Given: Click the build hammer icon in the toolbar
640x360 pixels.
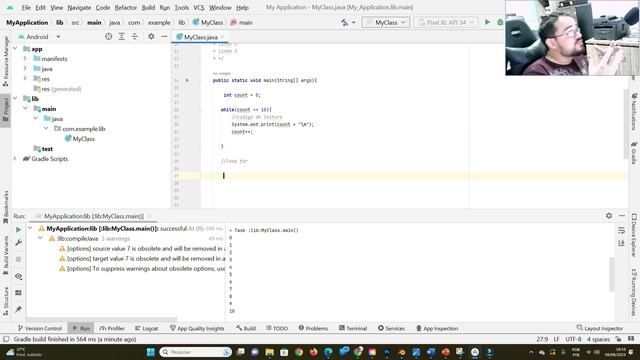Looking at the screenshot, I should [x=345, y=22].
